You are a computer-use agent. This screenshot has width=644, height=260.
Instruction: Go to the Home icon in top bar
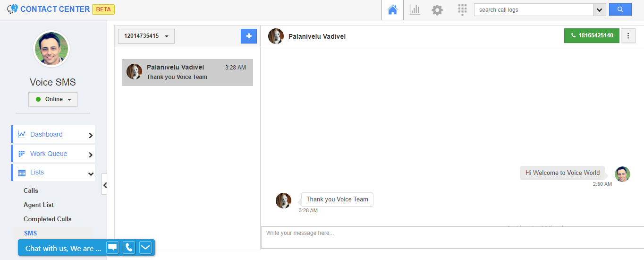click(392, 10)
